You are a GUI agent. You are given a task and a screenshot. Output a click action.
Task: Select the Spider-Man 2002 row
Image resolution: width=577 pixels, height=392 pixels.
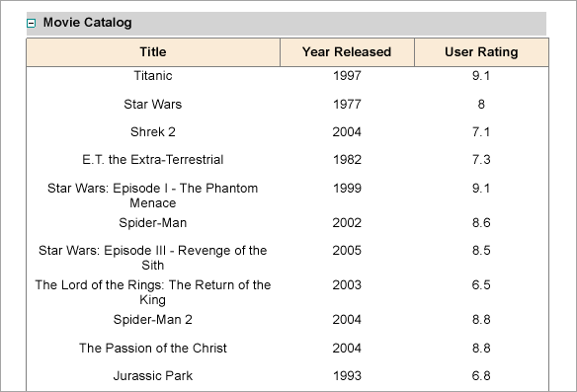(x=288, y=223)
